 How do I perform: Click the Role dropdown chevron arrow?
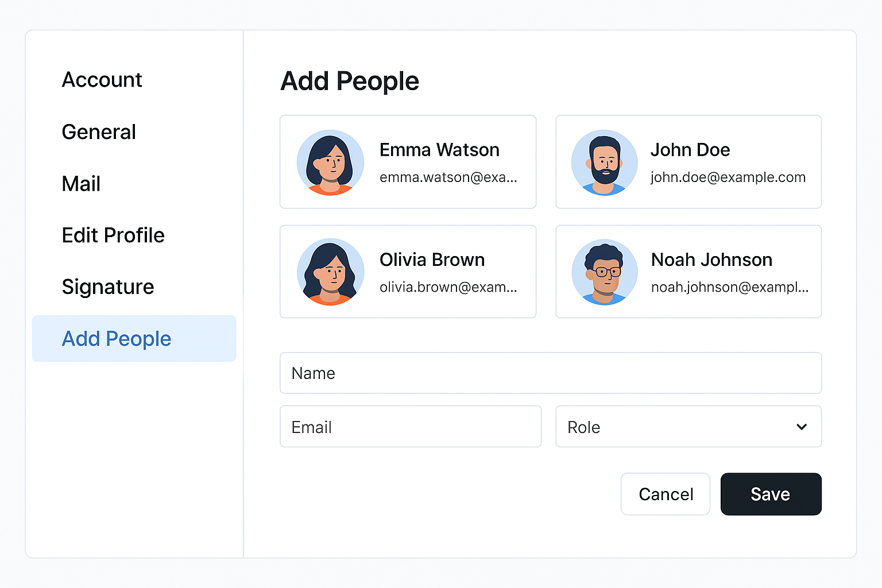(x=800, y=427)
